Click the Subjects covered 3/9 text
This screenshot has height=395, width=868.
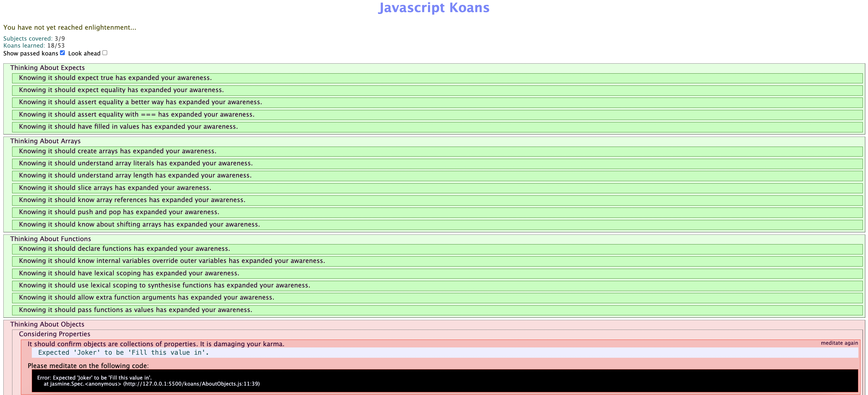point(34,38)
